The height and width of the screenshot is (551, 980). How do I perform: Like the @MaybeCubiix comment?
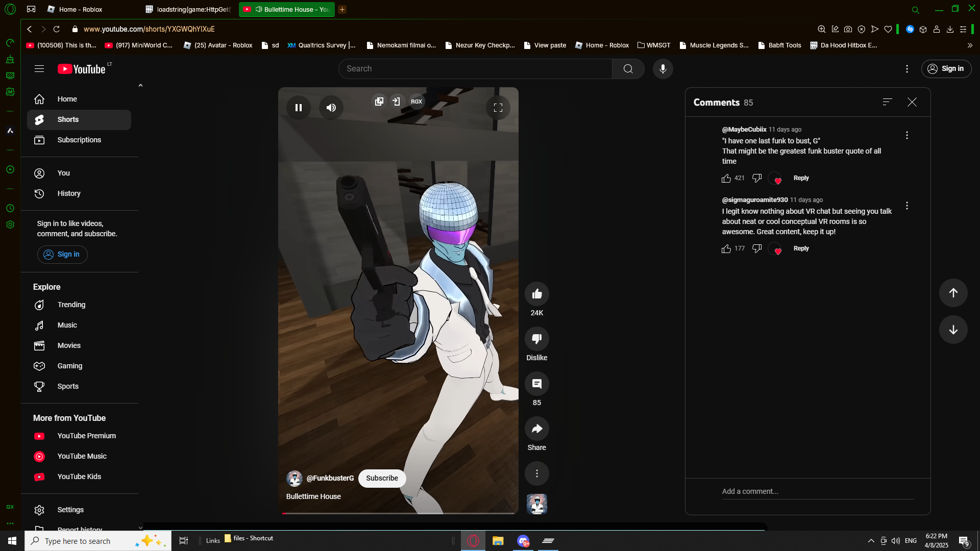[x=726, y=178]
